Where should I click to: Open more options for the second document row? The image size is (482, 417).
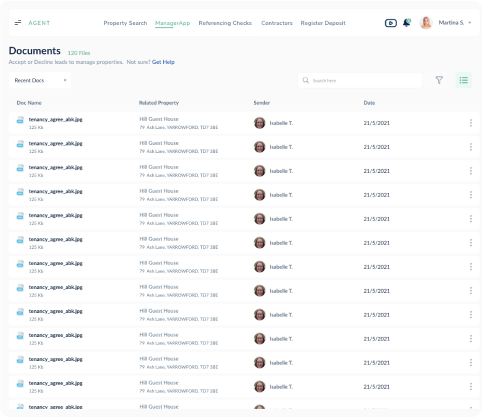471,147
